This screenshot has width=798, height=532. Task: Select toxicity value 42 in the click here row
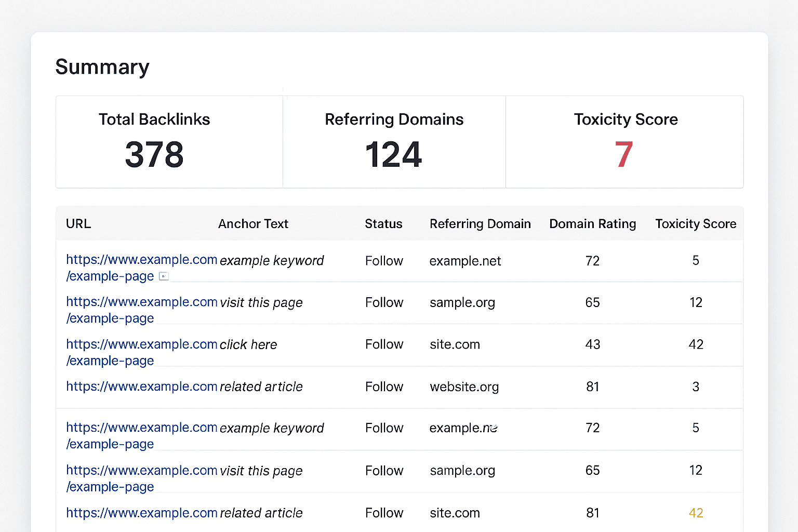click(696, 344)
